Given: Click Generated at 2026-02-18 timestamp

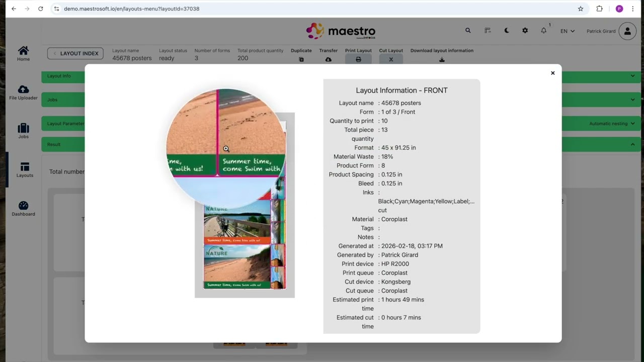Looking at the screenshot, I should click(412, 246).
